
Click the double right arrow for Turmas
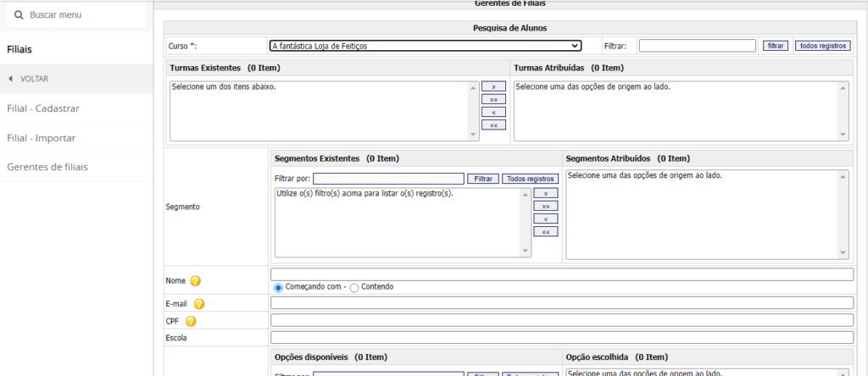[493, 99]
